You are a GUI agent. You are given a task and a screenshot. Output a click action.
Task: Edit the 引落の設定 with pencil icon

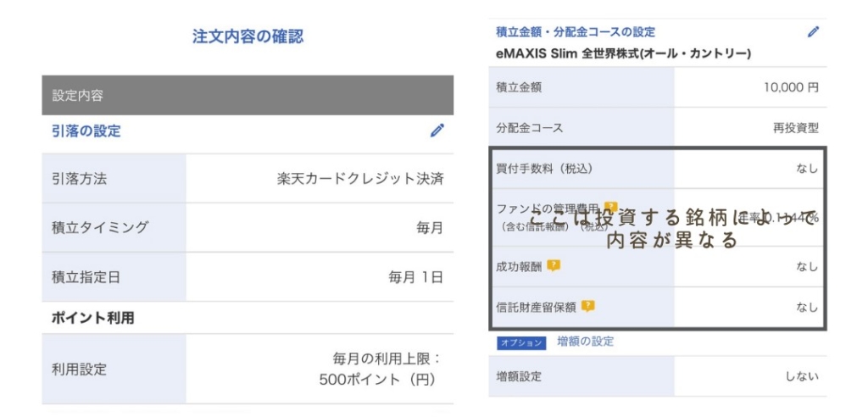click(x=437, y=131)
